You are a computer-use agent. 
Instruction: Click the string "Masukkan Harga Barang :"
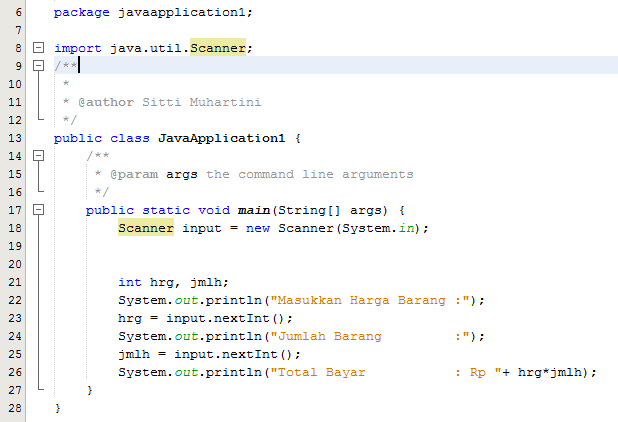pos(370,301)
